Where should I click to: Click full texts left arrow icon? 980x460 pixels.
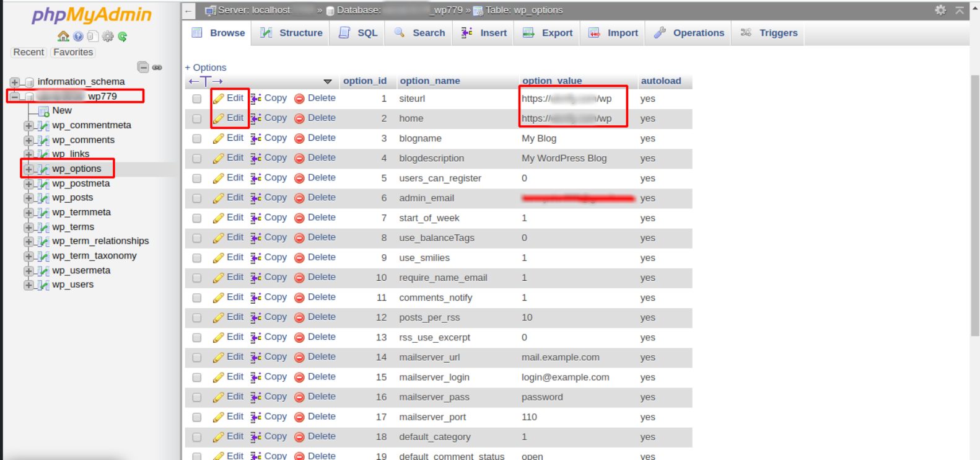pos(193,81)
